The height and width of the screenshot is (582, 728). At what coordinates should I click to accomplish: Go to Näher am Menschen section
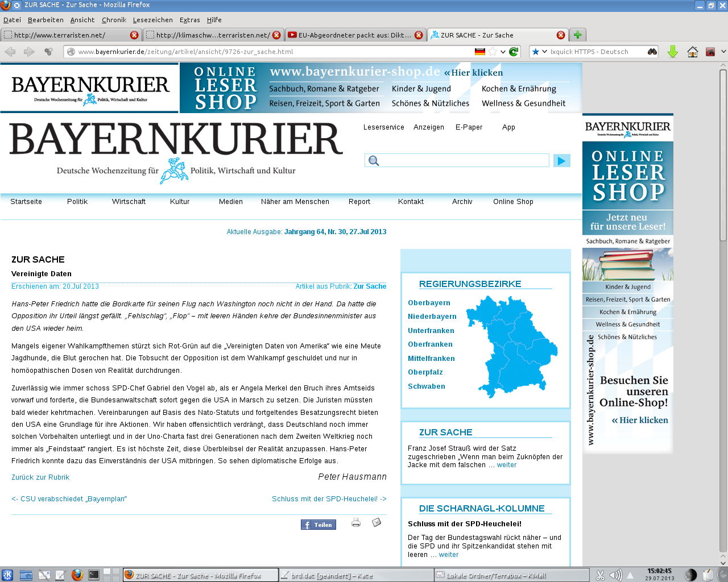(x=295, y=202)
